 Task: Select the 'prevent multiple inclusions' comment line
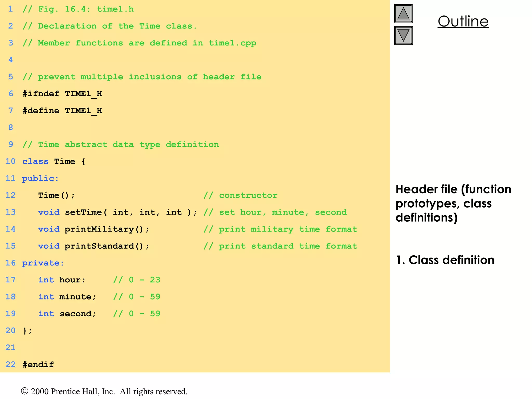[x=142, y=77]
